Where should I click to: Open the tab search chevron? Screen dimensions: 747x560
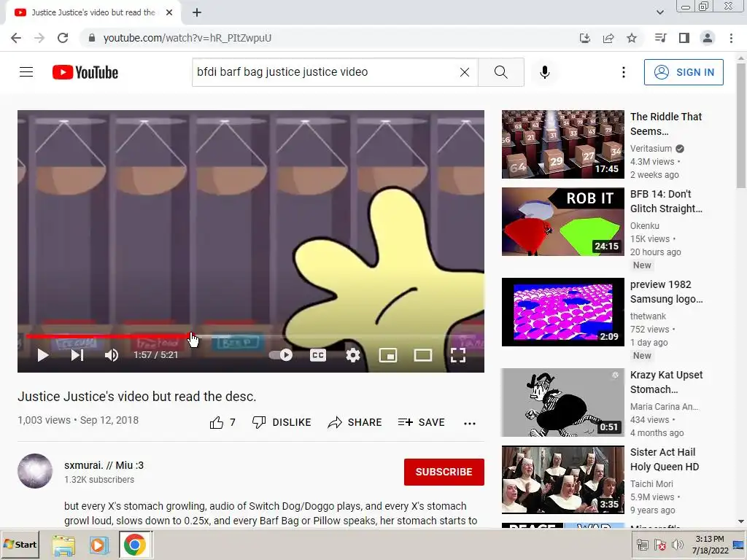click(659, 12)
